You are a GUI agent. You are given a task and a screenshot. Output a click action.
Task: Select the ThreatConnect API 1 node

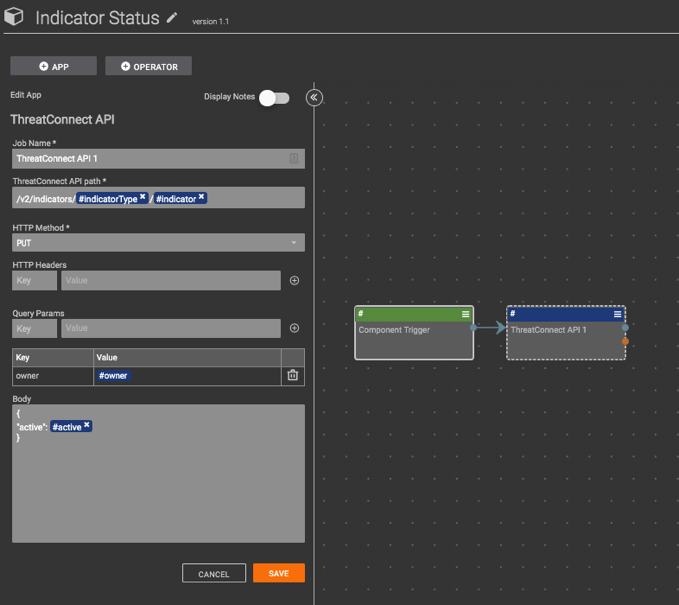(566, 333)
